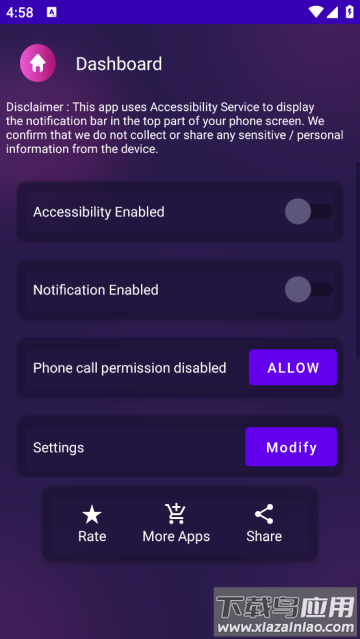The width and height of the screenshot is (360, 639).
Task: Tap the More Apps label
Action: (x=176, y=536)
